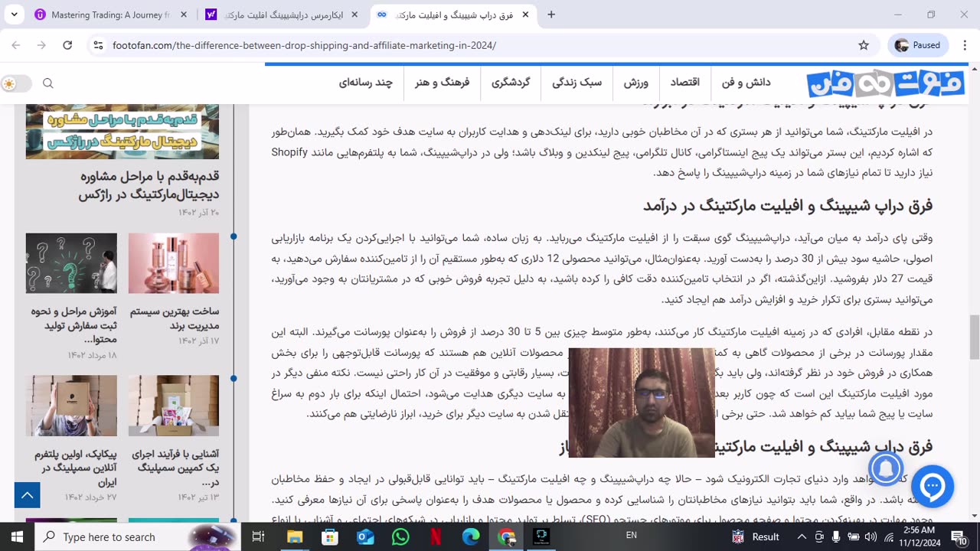
Task: Open قدم‌به‌قدم با مراحل مشاوره article link
Action: 149,186
